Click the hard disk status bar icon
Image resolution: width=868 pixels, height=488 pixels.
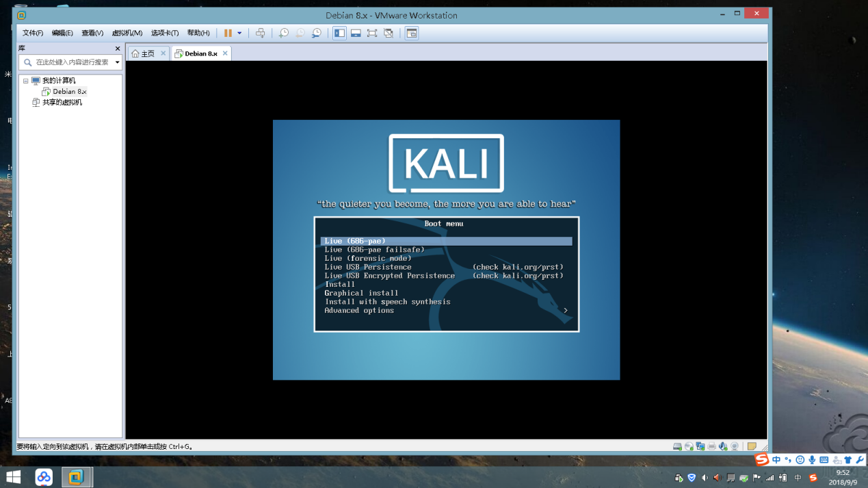(677, 446)
